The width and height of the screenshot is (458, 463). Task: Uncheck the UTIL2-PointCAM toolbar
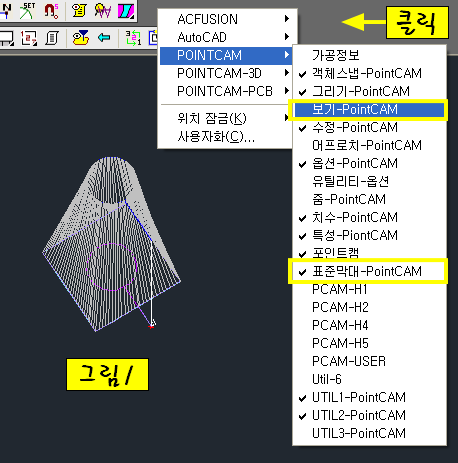[x=369, y=415]
